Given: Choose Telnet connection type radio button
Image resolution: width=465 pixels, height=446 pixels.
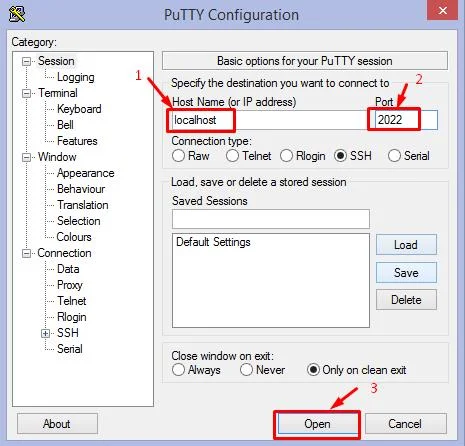Looking at the screenshot, I should point(232,156).
